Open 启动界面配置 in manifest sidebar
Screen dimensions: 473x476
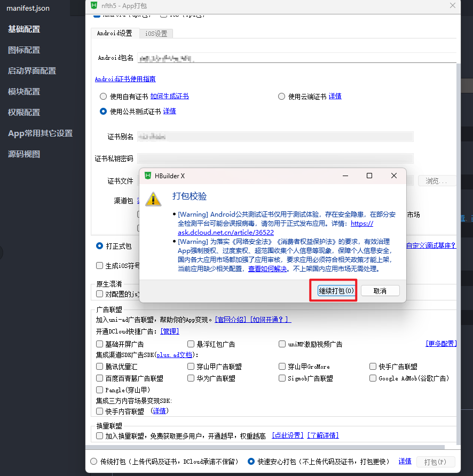coord(32,71)
